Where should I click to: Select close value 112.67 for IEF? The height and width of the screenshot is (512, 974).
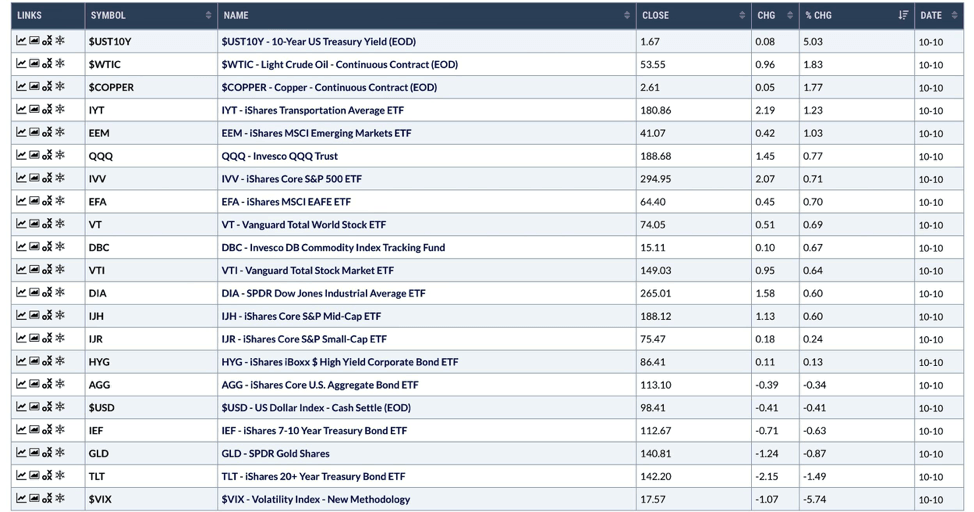click(655, 431)
